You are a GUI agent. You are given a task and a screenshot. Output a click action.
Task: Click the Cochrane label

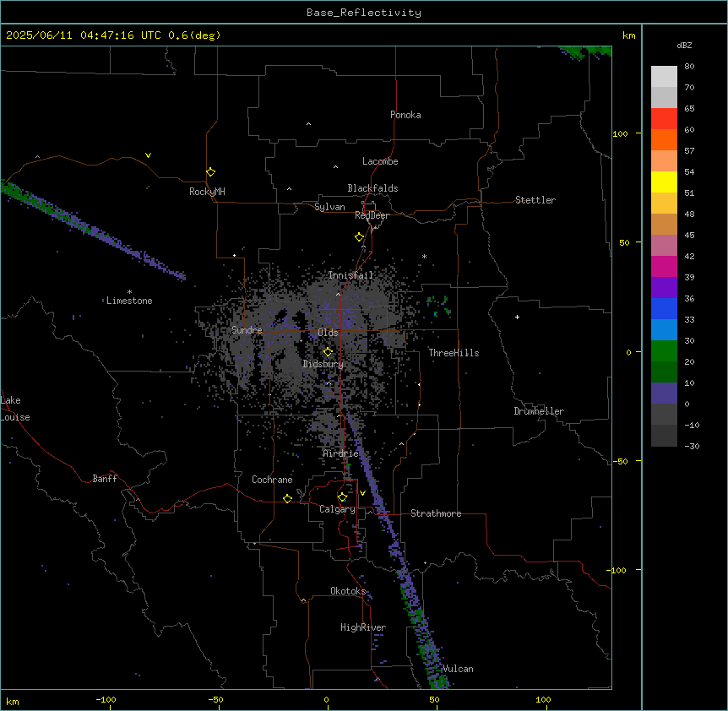point(272,480)
